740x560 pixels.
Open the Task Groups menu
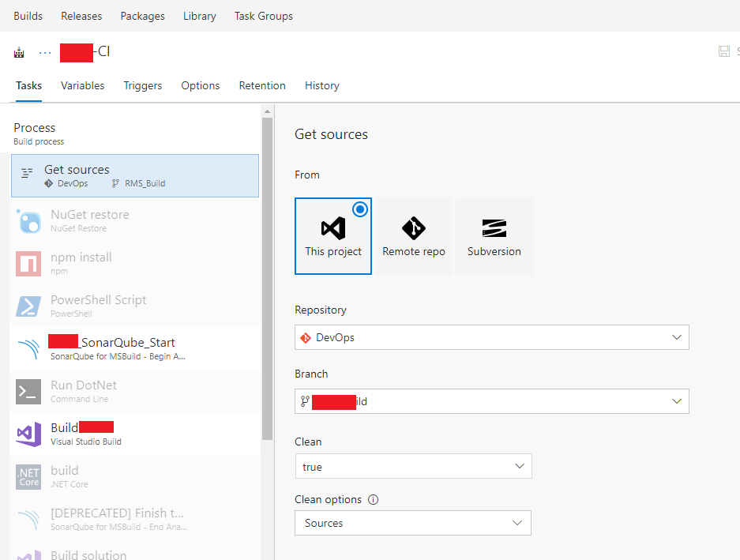pyautogui.click(x=263, y=16)
